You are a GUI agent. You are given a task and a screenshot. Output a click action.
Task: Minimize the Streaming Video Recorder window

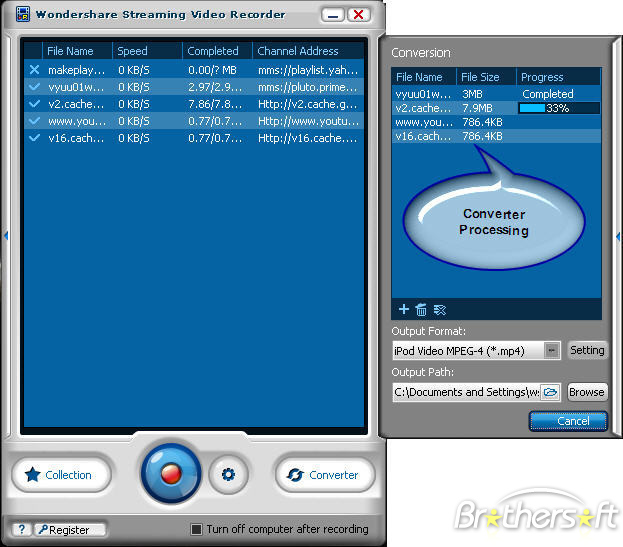pos(333,15)
